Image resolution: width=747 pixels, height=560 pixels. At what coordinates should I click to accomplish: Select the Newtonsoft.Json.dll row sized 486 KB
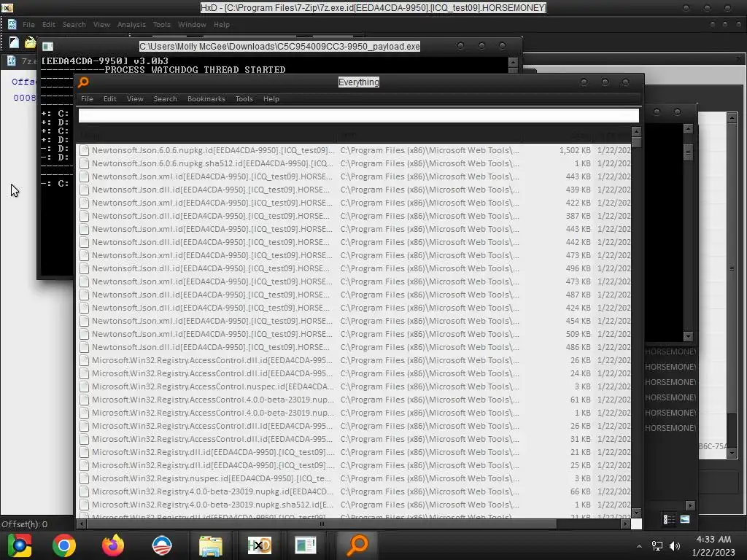tap(355, 347)
